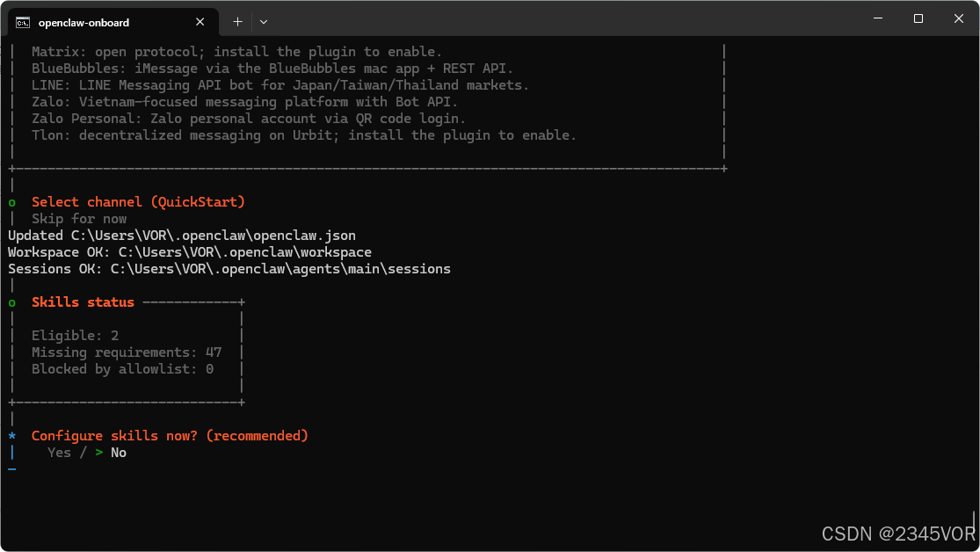Image resolution: width=980 pixels, height=552 pixels.
Task: Click the Select channel (QuickStart) heading
Action: coord(138,202)
